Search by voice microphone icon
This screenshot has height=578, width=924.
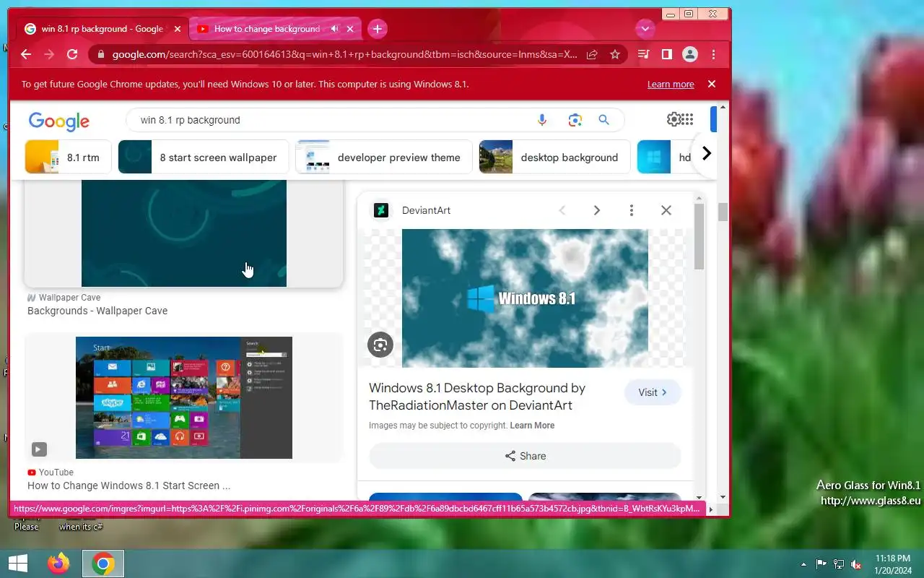pyautogui.click(x=542, y=120)
